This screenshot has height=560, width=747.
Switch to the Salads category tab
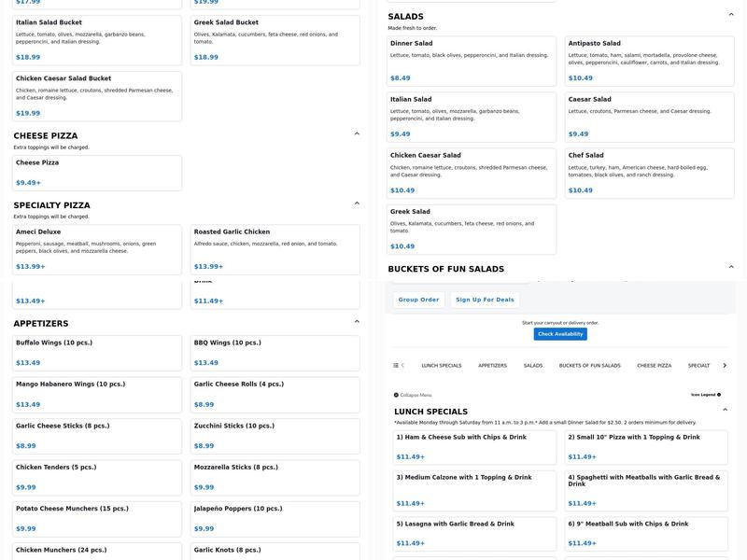point(532,366)
